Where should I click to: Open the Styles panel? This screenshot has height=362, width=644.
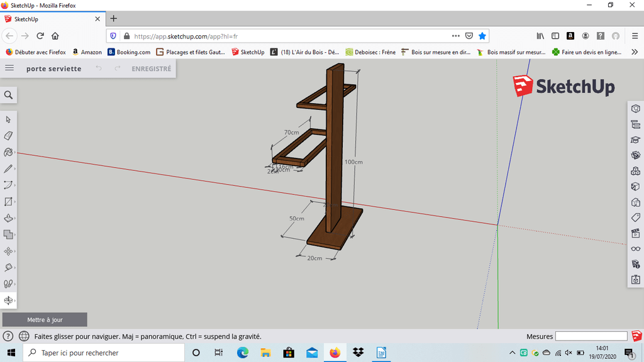(x=635, y=202)
